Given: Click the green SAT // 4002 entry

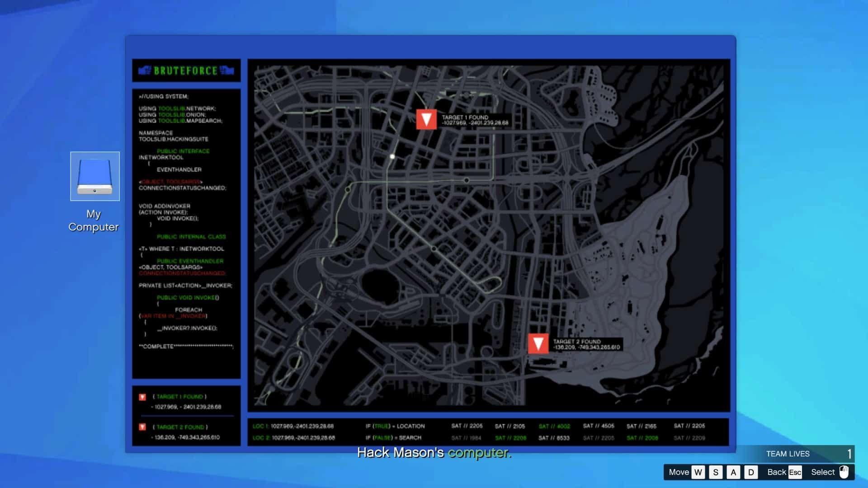Looking at the screenshot, I should (554, 426).
